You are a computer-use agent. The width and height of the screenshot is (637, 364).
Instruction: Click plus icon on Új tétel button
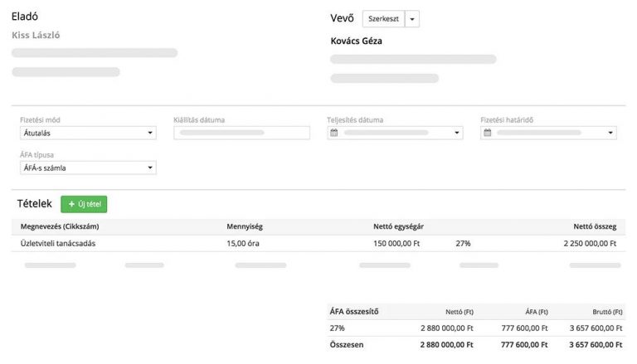(71, 204)
